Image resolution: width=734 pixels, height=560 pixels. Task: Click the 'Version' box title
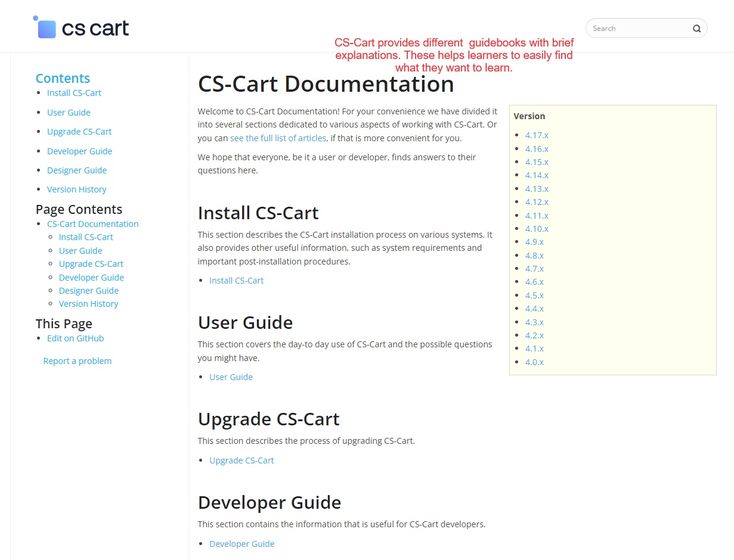click(529, 116)
